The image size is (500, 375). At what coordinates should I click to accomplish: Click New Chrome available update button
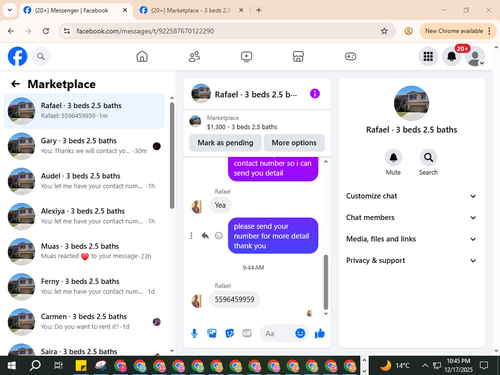(454, 31)
